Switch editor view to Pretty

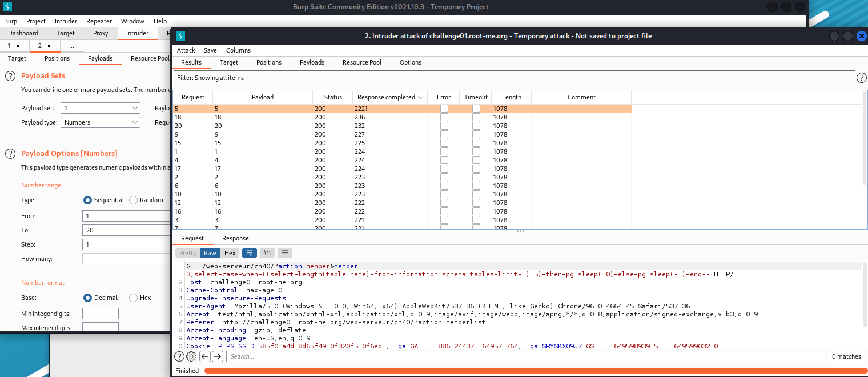tap(187, 253)
